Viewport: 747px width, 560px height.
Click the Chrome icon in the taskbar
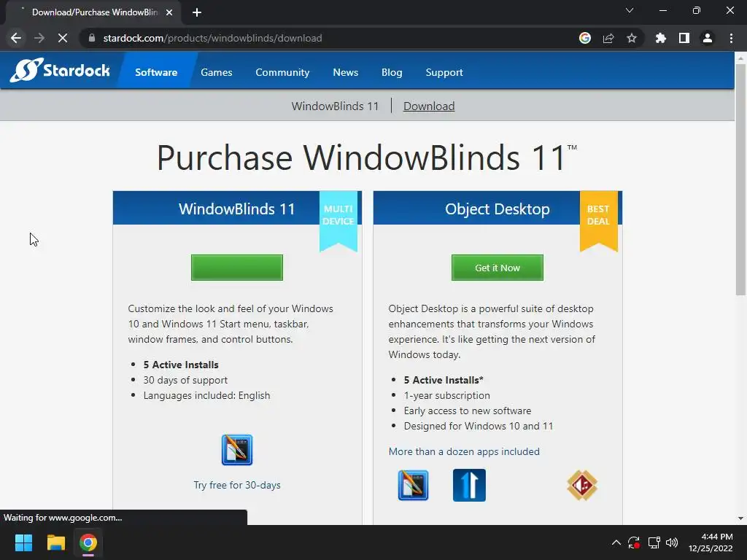click(88, 542)
